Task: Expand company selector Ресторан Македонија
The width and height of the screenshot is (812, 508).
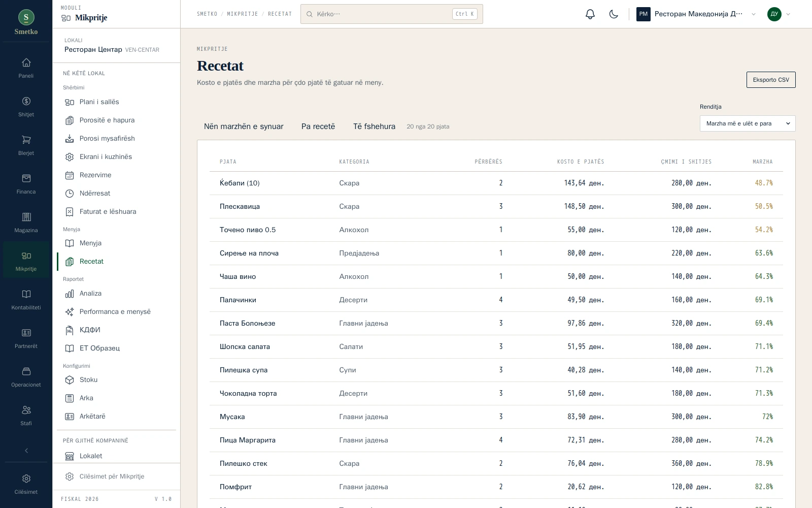Action: coord(696,14)
